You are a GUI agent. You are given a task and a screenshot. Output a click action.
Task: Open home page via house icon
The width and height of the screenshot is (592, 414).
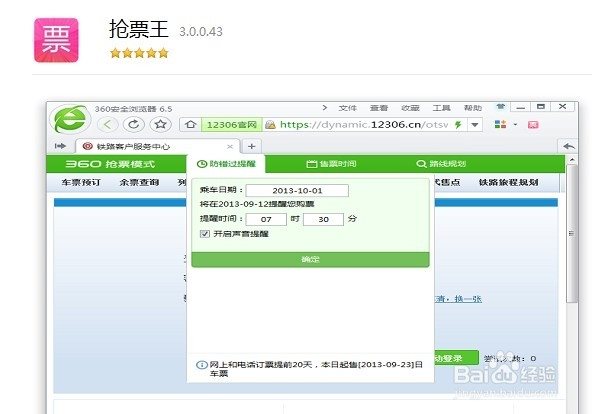click(x=190, y=125)
